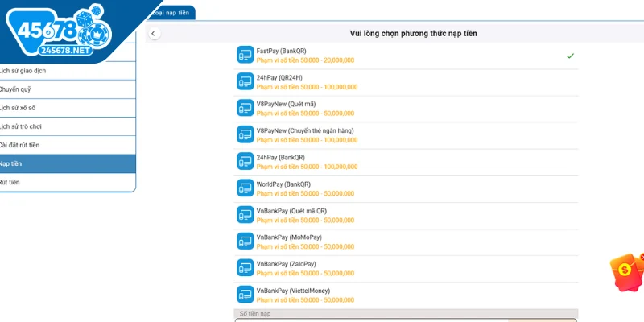Screen dimensions: 644x322
Task: Select VnBankPay (ViettelMoney) payment method
Action: [406, 295]
